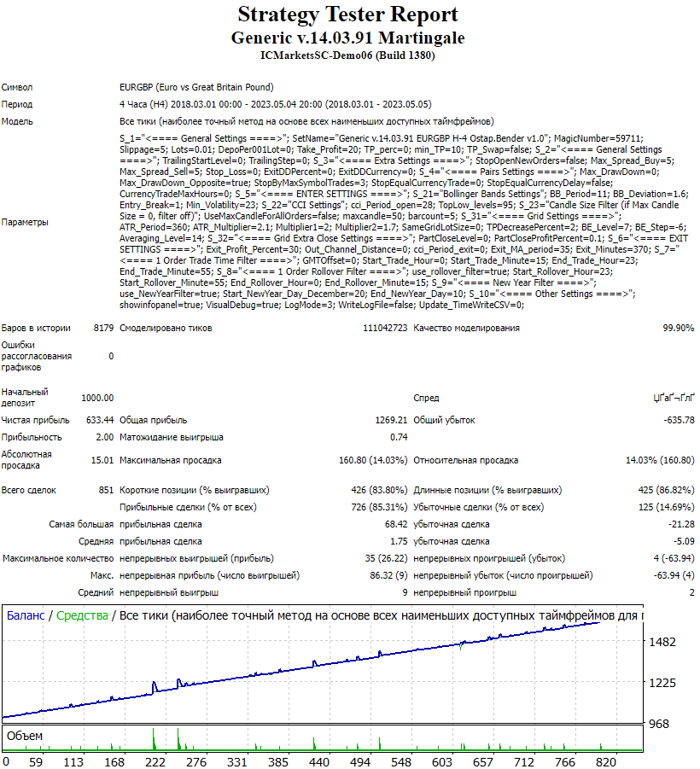Click the max consecutive loss value -63.94 (4)
The width and height of the screenshot is (700, 769).
(x=674, y=576)
